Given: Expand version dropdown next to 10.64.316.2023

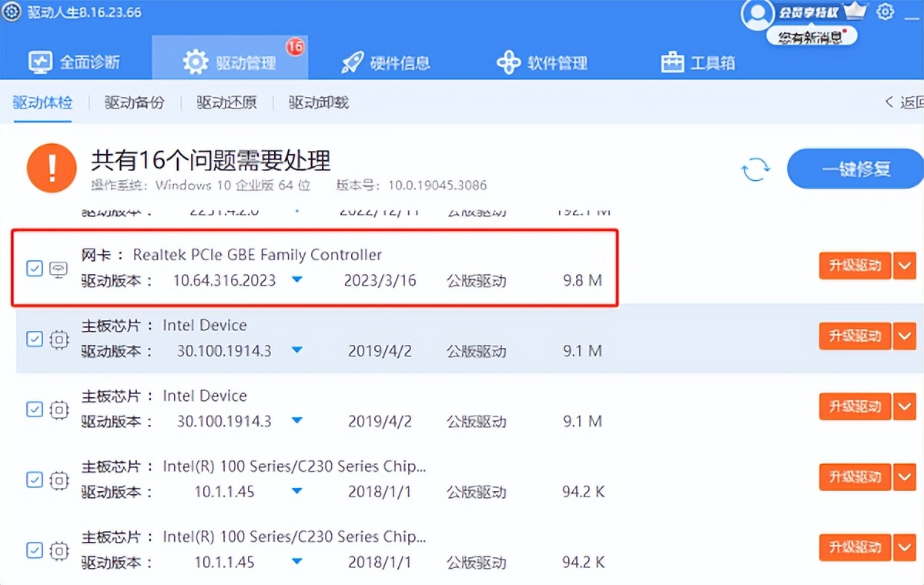Looking at the screenshot, I should click(297, 281).
